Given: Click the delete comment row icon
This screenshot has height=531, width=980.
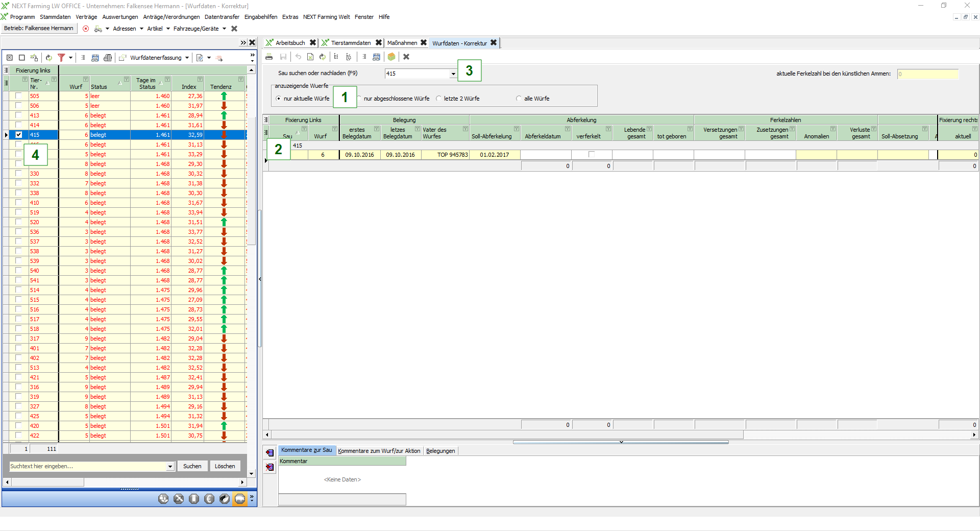Looking at the screenshot, I should [x=270, y=467].
